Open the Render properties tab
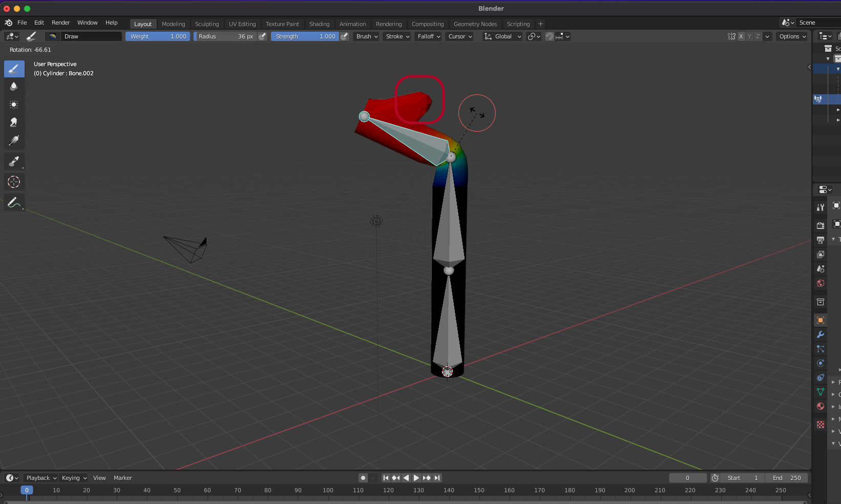Screen dimensions: 841x504 (x=820, y=225)
